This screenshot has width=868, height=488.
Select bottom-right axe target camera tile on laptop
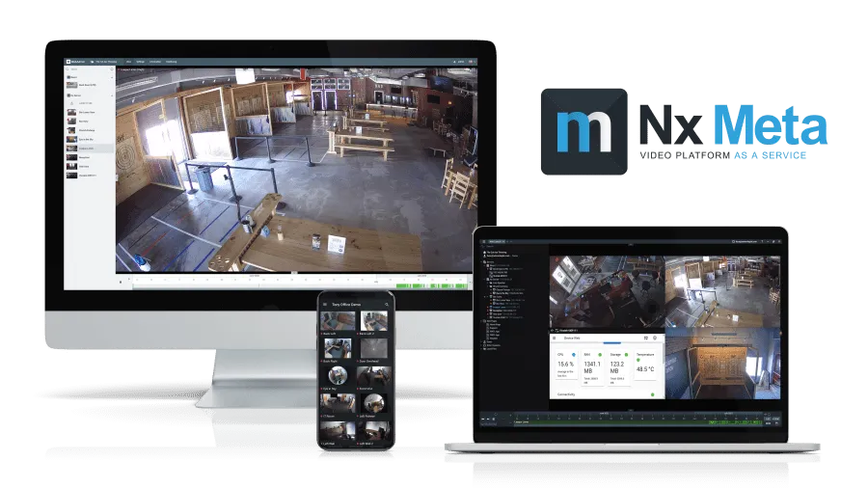722,363
